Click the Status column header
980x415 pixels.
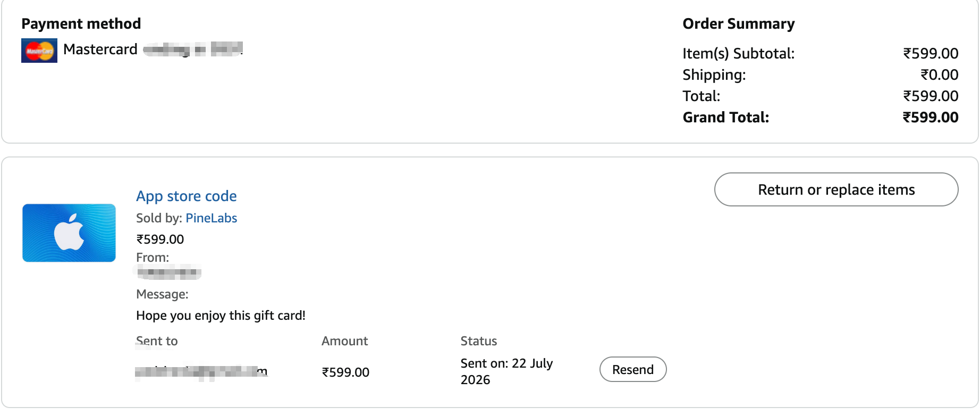click(x=479, y=341)
